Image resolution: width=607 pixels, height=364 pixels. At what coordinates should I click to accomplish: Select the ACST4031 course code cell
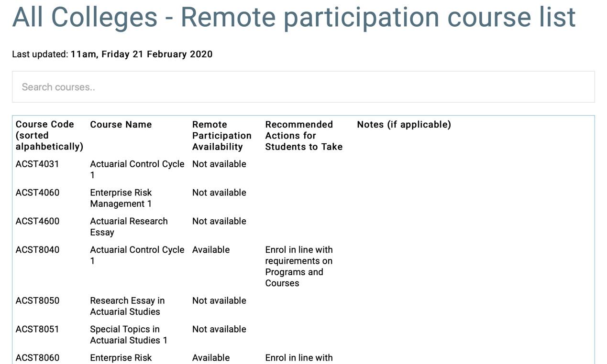pos(37,164)
